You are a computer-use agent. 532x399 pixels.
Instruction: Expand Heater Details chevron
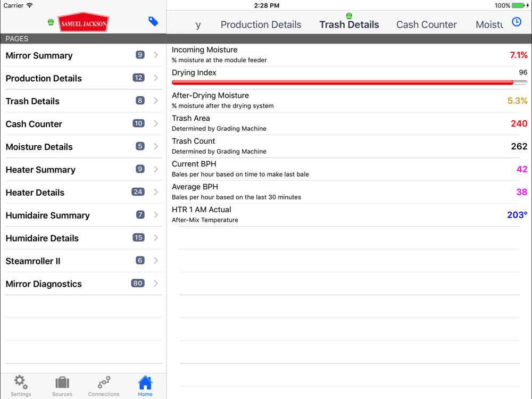[x=156, y=192]
